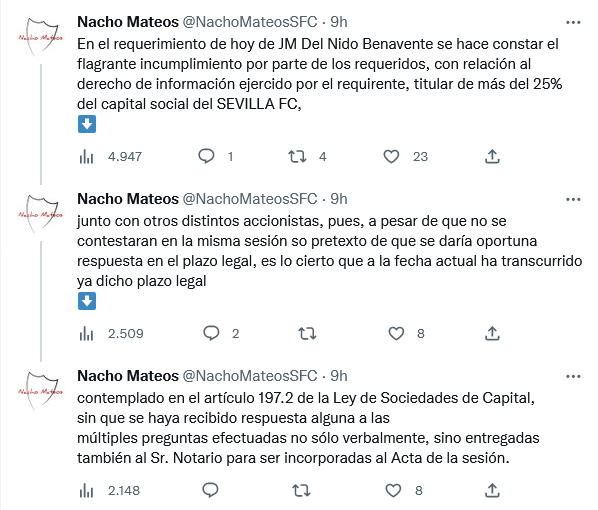598x510 pixels.
Task: Reply to the first tweet about Del Nido Benavente
Action: (x=206, y=156)
